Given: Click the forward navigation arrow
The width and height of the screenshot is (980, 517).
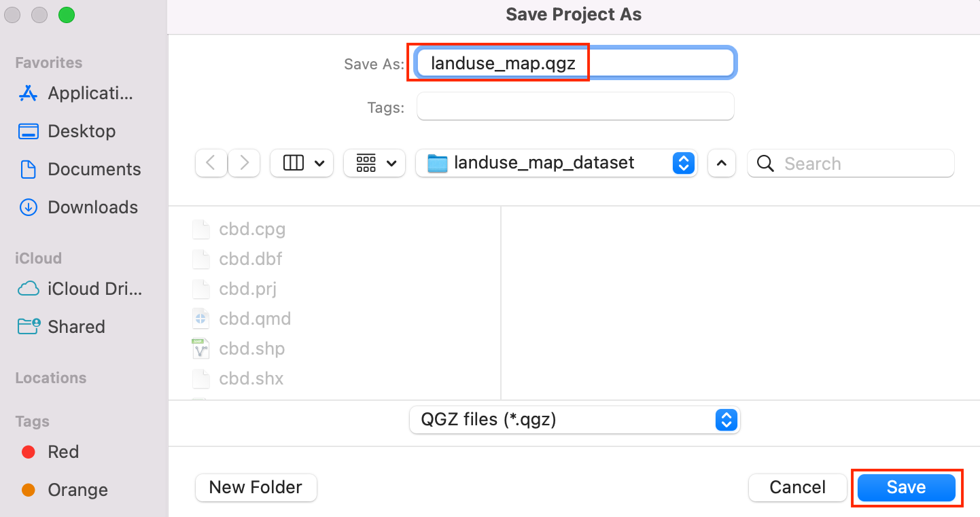Looking at the screenshot, I should coord(244,163).
